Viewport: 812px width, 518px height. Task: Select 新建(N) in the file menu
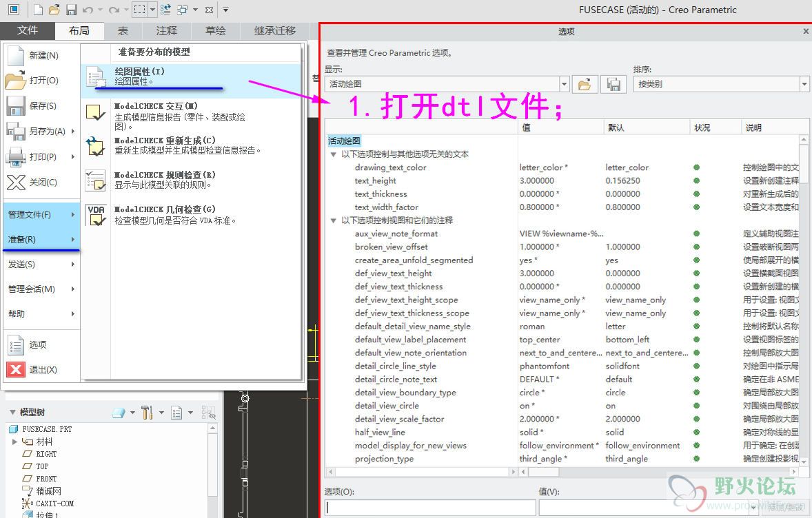click(41, 55)
